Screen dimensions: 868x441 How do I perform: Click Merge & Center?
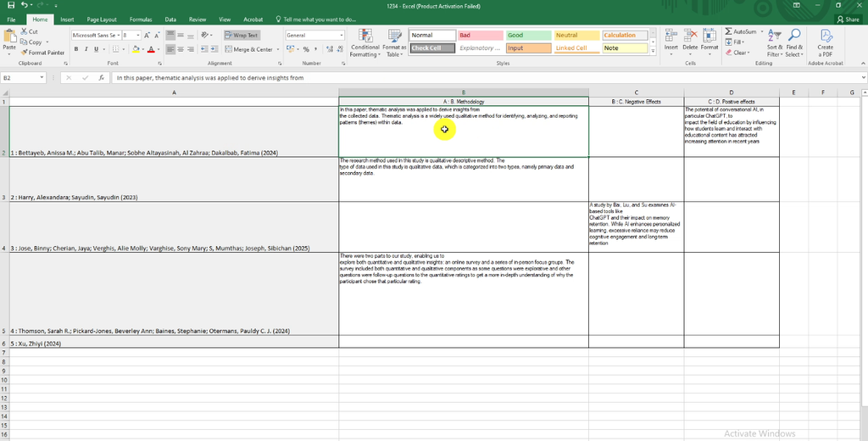coord(249,49)
